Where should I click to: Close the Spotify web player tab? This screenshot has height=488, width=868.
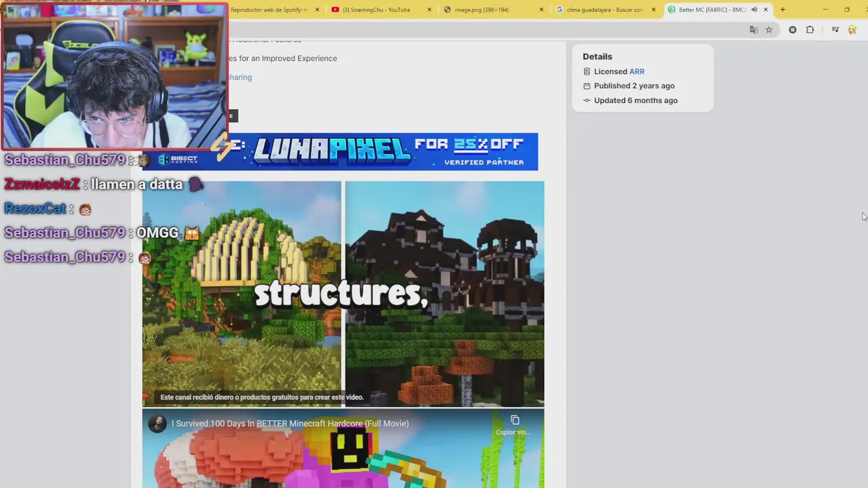(x=317, y=9)
